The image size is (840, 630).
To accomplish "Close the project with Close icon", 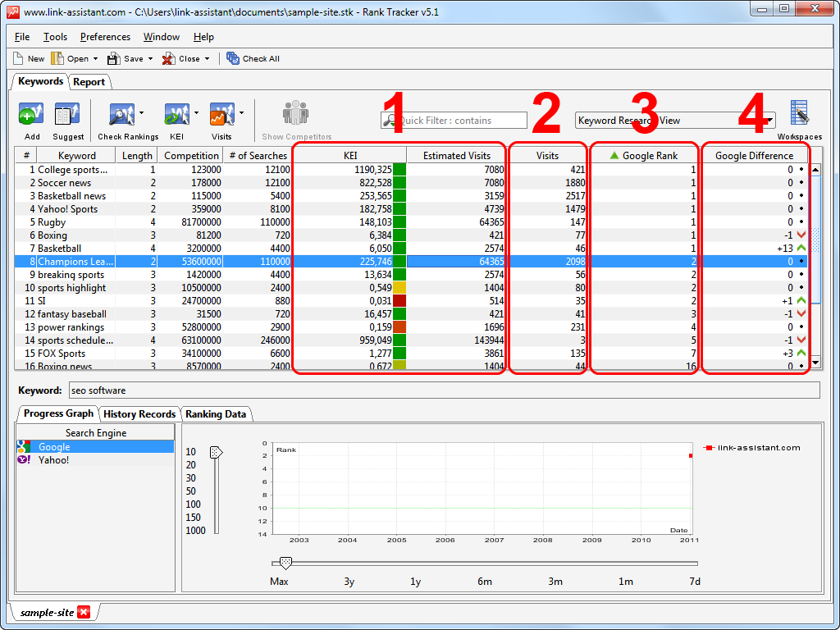I will click(x=169, y=58).
